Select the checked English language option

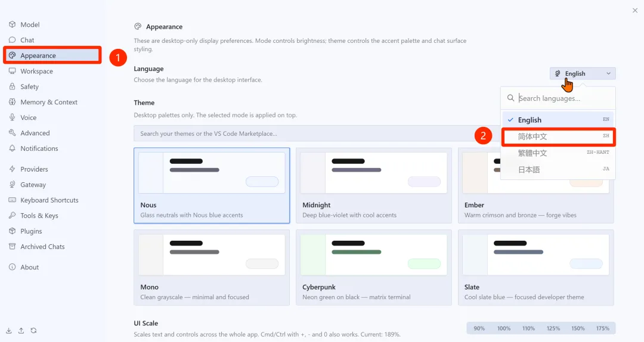[x=558, y=120]
